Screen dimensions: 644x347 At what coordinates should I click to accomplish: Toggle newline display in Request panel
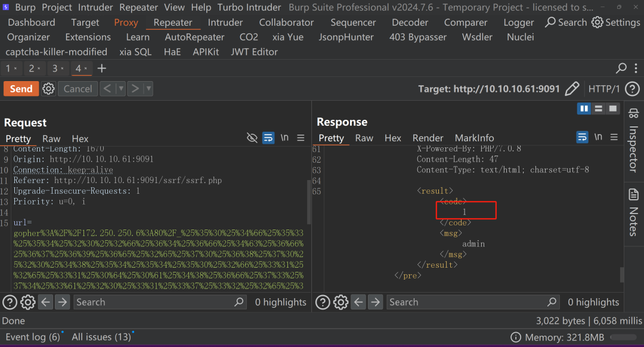click(x=284, y=138)
